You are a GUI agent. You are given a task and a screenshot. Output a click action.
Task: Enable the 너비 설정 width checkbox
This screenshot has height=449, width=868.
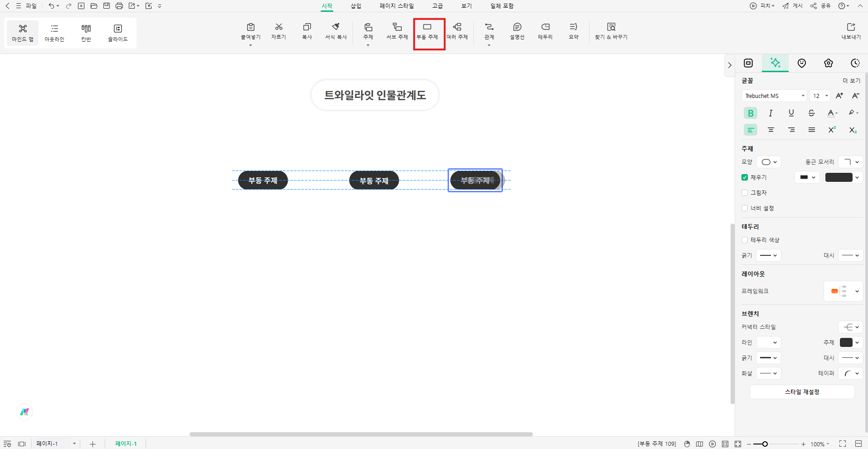pyautogui.click(x=745, y=208)
